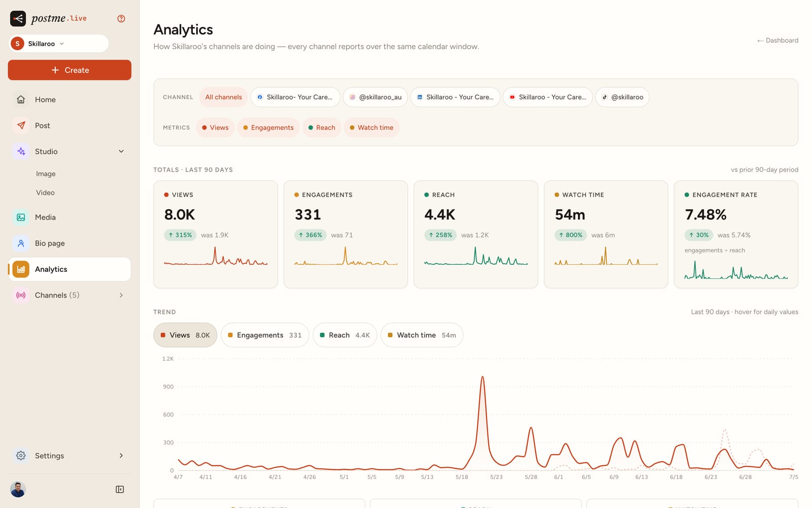
Task: Go to Media section
Action: pyautogui.click(x=70, y=217)
